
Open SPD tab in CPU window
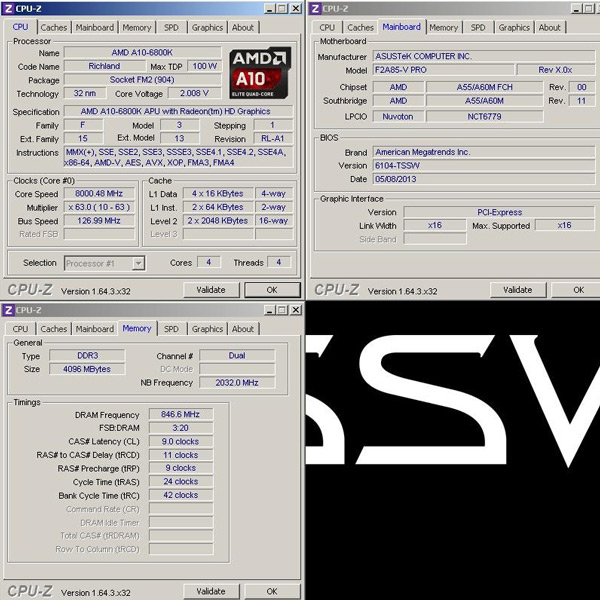point(171,28)
